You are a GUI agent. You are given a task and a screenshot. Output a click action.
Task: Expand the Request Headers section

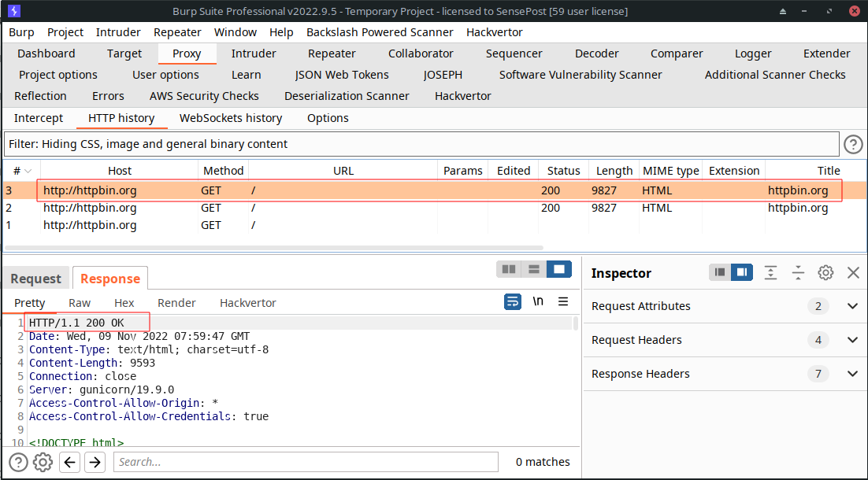pyautogui.click(x=852, y=340)
